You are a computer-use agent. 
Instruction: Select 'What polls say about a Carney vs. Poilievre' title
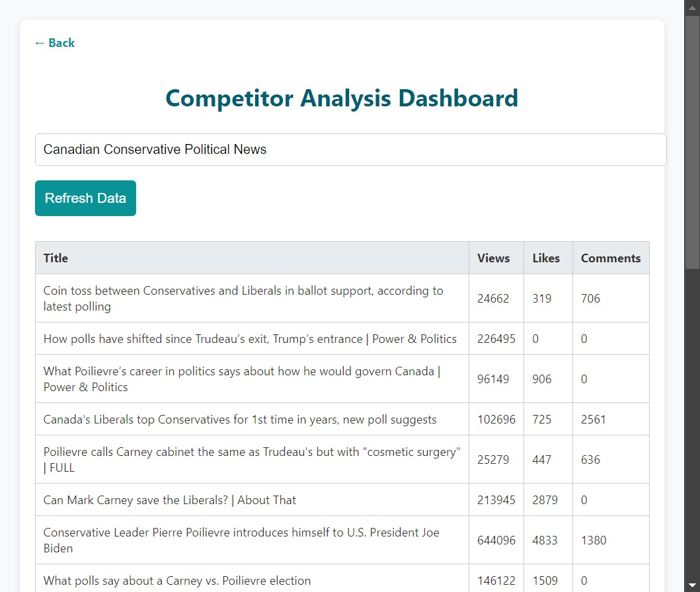[x=176, y=580]
